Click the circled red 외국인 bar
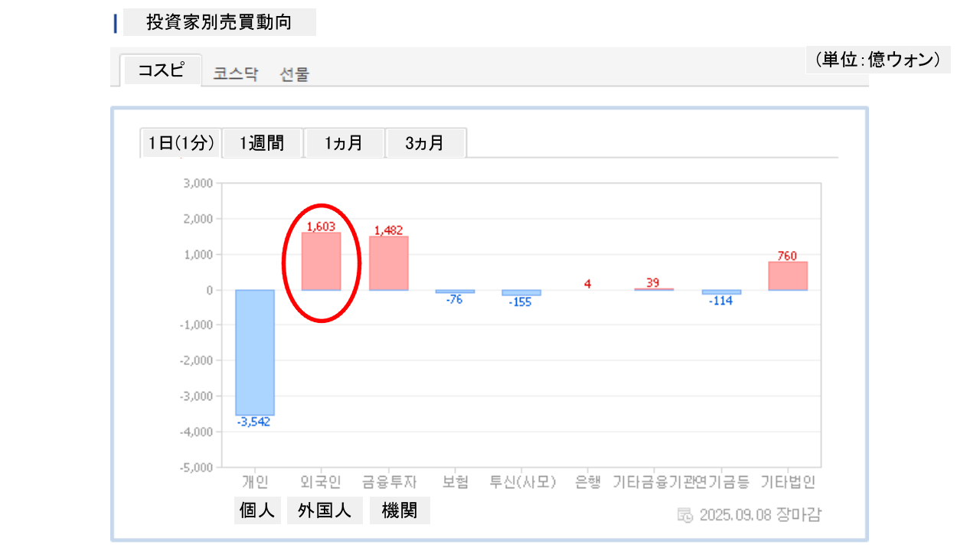980x551 pixels. click(321, 262)
